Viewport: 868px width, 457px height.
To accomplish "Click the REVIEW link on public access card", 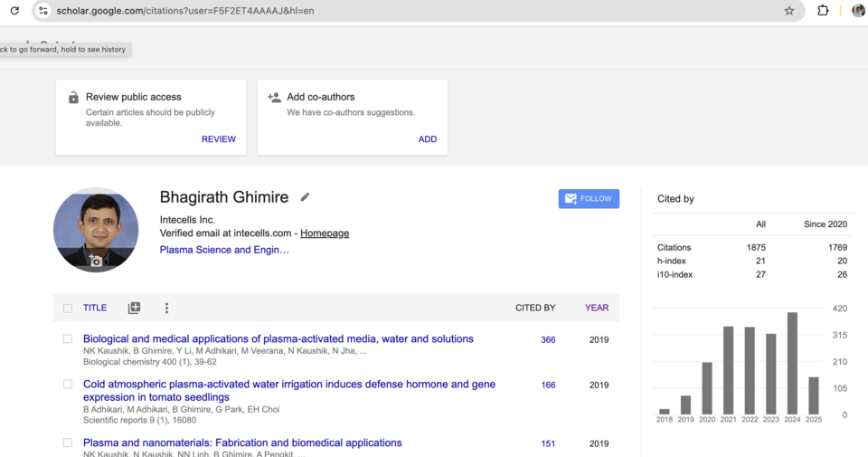I will 219,139.
